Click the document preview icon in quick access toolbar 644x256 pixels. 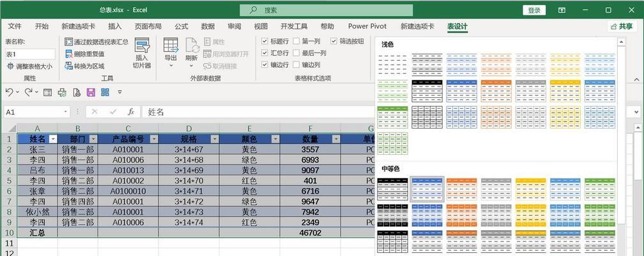tap(77, 92)
